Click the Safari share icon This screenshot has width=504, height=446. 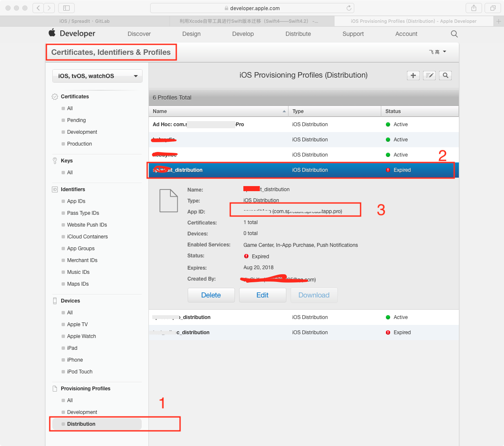click(x=474, y=8)
